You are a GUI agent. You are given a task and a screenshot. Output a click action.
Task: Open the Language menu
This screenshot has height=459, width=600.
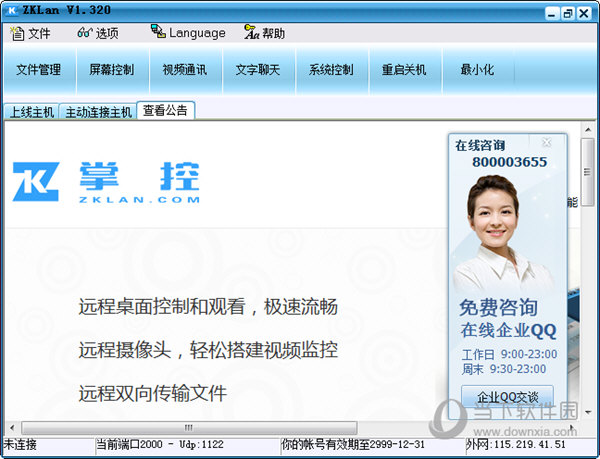[x=188, y=33]
